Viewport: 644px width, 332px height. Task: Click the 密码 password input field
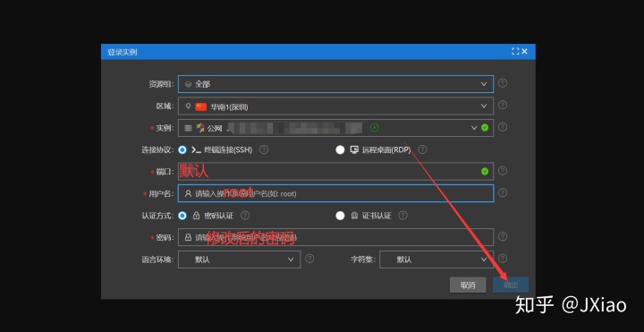pyautogui.click(x=335, y=237)
